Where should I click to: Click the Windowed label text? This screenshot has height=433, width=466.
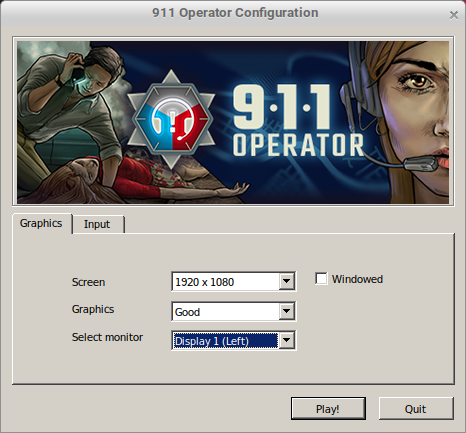[357, 279]
